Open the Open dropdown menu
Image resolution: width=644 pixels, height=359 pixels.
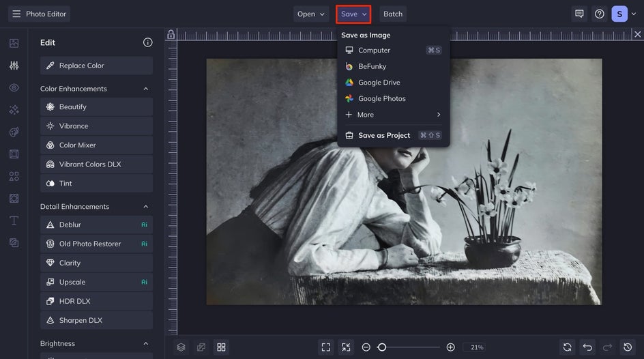(311, 14)
